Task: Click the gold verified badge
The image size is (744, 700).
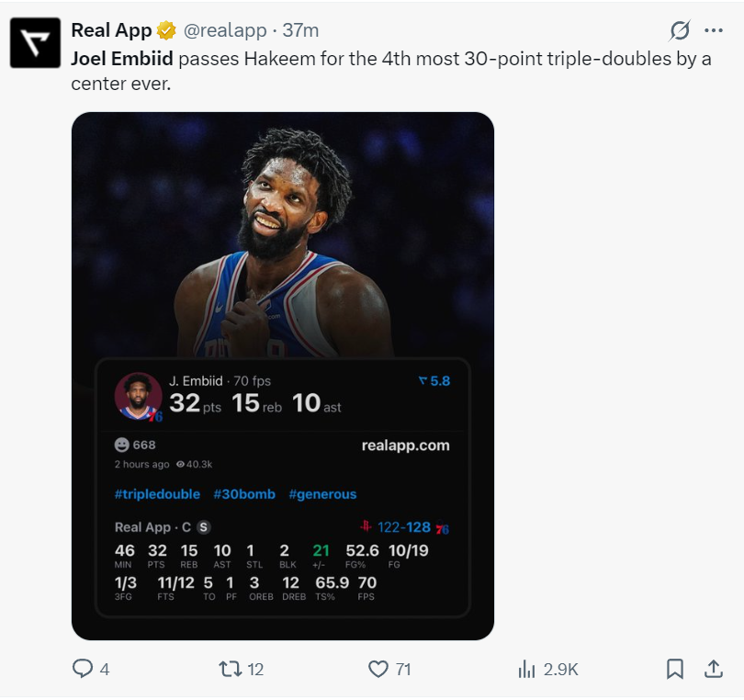Action: click(166, 30)
